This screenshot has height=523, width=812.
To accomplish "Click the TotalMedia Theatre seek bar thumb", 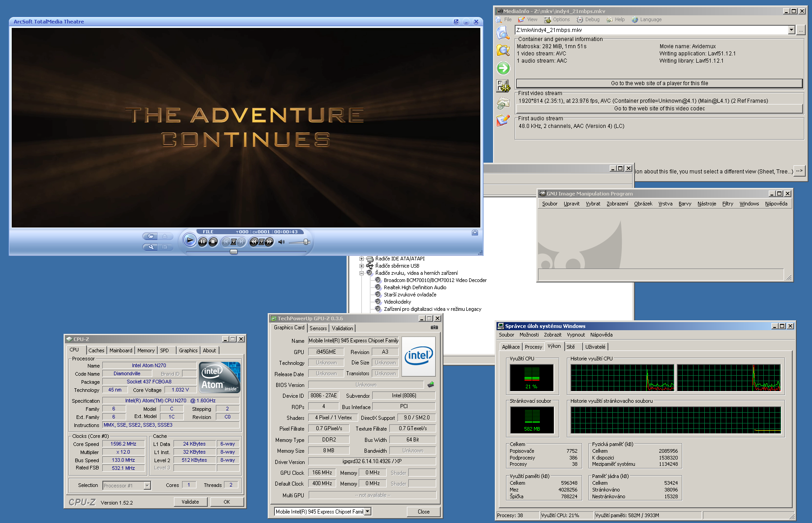I will click(233, 252).
